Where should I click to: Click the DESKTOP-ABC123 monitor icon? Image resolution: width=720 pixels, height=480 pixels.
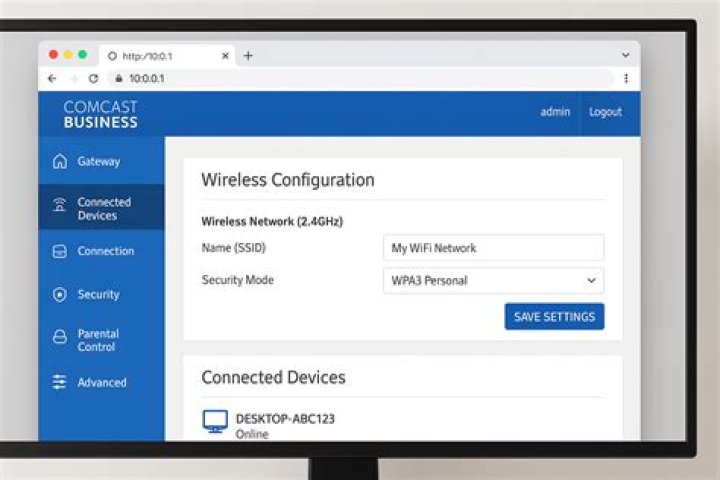pos(215,421)
